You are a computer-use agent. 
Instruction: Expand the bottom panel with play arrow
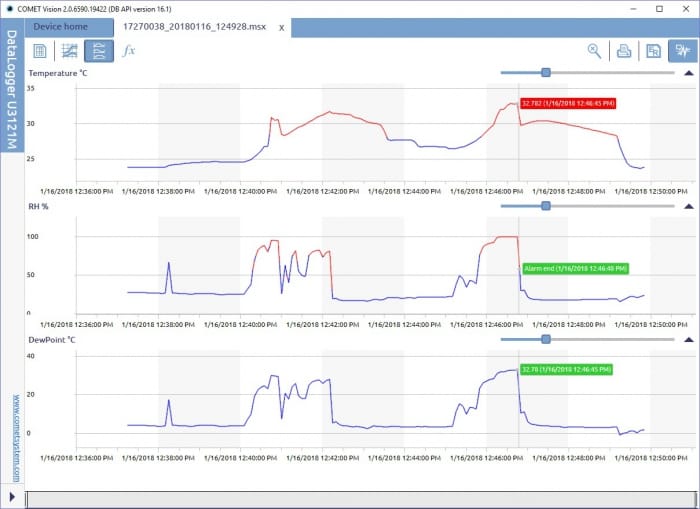click(x=12, y=497)
